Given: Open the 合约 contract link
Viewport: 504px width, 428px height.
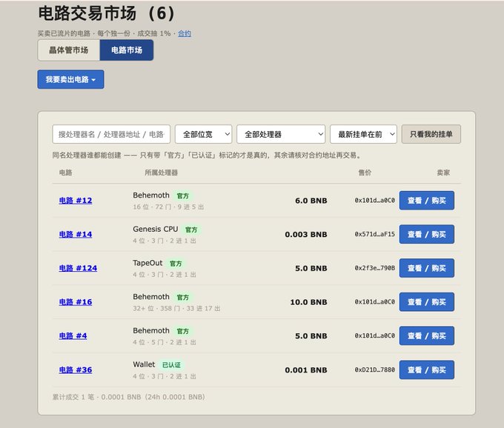Looking at the screenshot, I should [185, 33].
